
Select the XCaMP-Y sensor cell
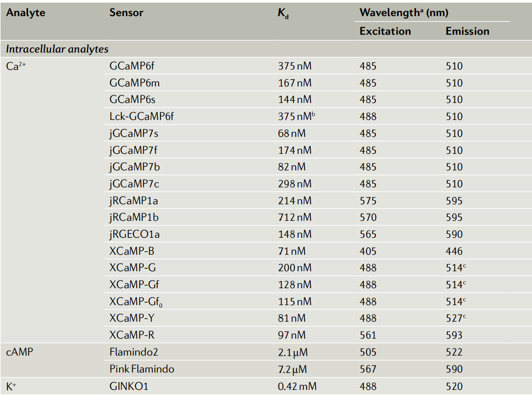(x=131, y=318)
